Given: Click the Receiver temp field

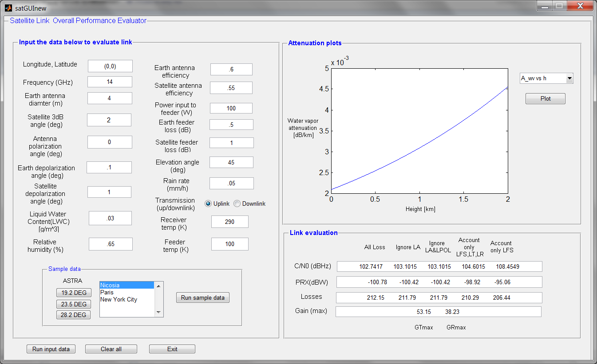Looking at the screenshot, I should [x=229, y=222].
